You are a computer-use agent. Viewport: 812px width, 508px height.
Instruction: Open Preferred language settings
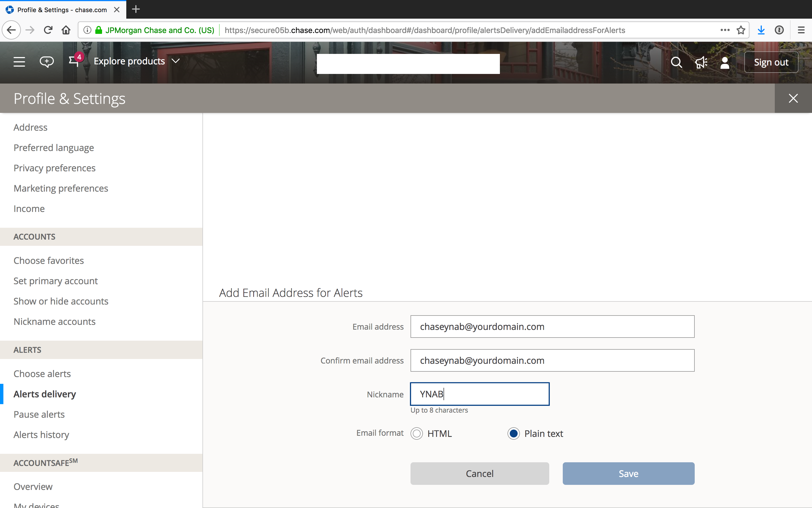coord(54,148)
